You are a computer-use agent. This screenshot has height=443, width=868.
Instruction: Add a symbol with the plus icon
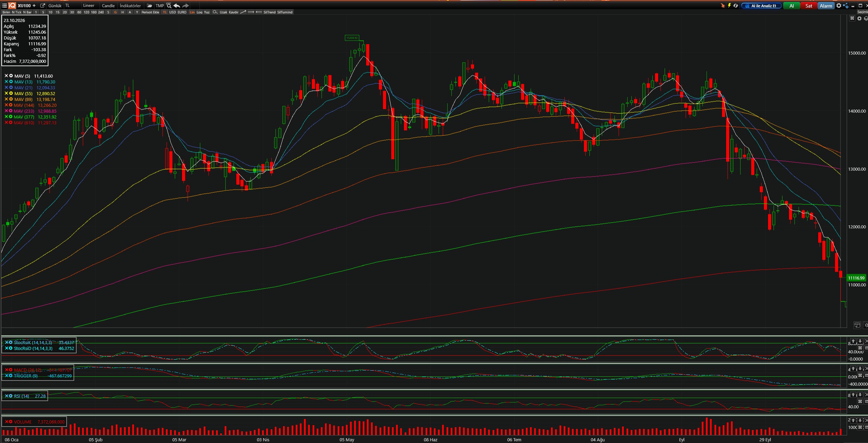click(x=34, y=5)
